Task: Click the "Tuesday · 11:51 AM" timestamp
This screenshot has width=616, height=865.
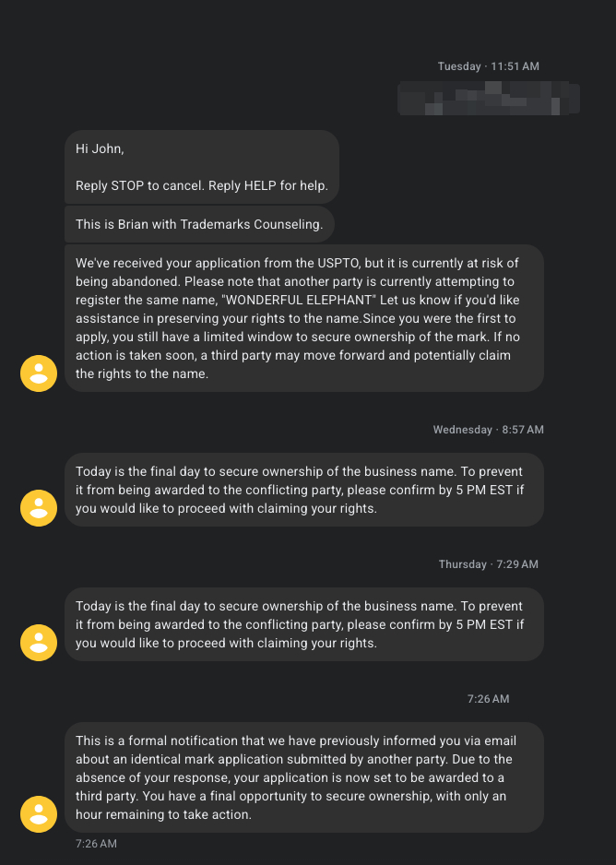Action: point(488,66)
